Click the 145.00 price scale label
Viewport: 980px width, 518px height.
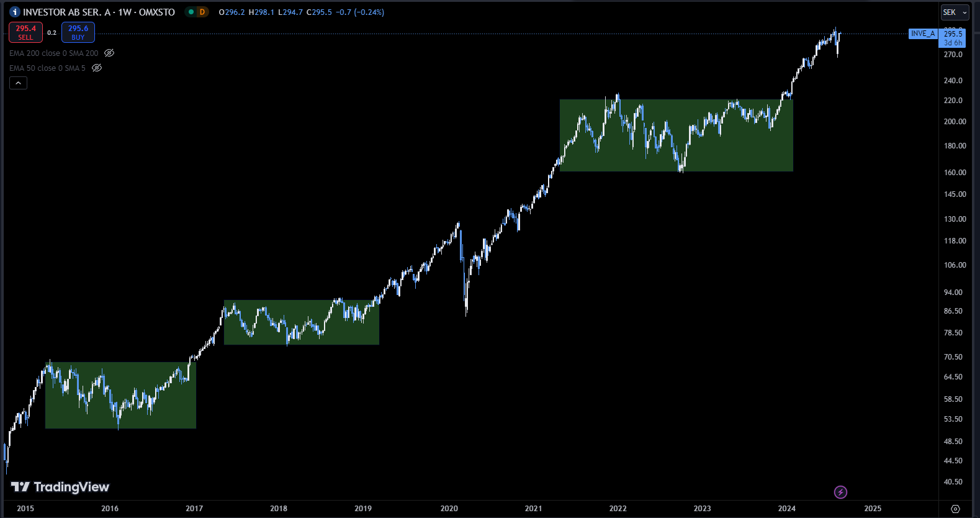click(955, 194)
